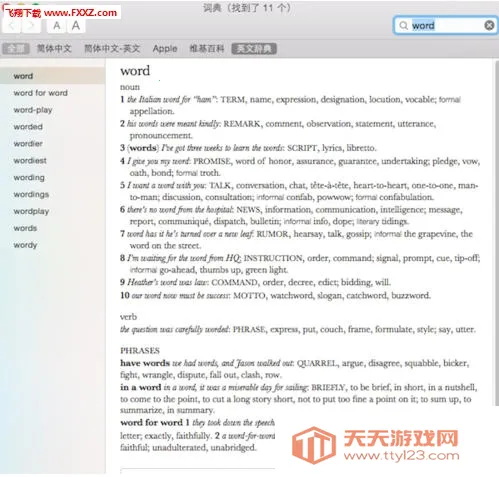The height and width of the screenshot is (477, 499).
Task: Click the bold "in a word" phrase
Action: coord(141,387)
